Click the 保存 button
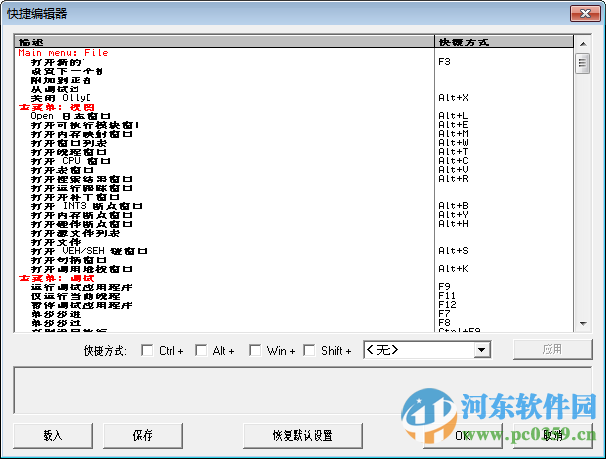Screen dimensions: 606x459 pos(143,435)
